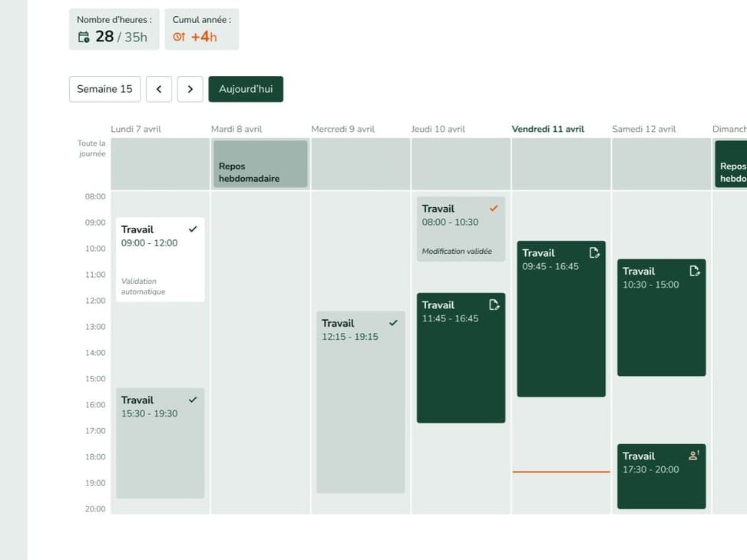The image size is (747, 560).
Task: Click the orange checkmark on Thursday's 08:00 shift
Action: [x=494, y=209]
